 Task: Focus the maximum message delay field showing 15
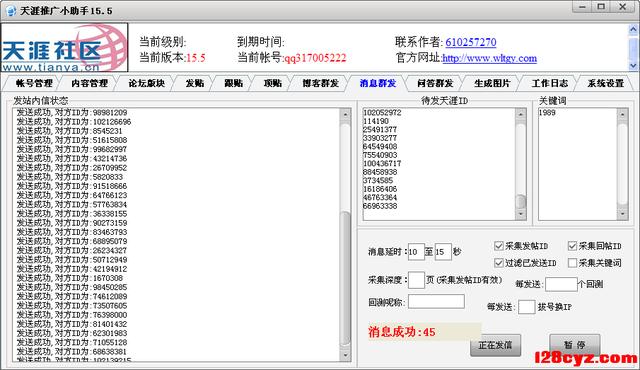pyautogui.click(x=443, y=252)
